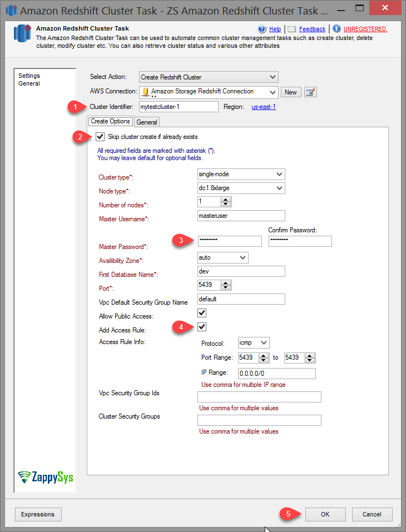The image size is (406, 532).
Task: Open the Select Action dropdown
Action: pos(209,77)
